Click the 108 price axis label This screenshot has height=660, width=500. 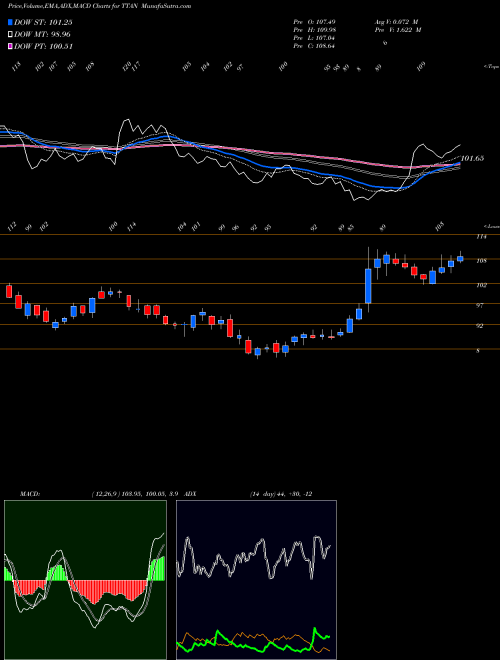[481, 261]
